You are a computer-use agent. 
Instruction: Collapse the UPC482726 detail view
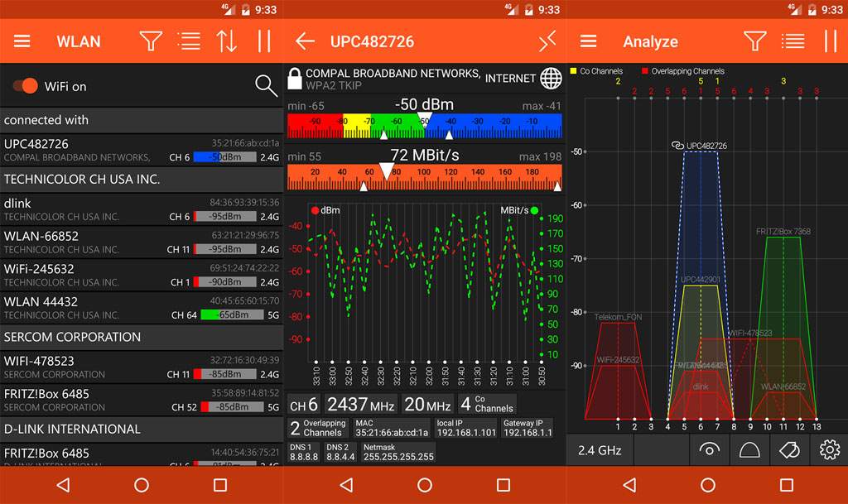click(x=547, y=41)
